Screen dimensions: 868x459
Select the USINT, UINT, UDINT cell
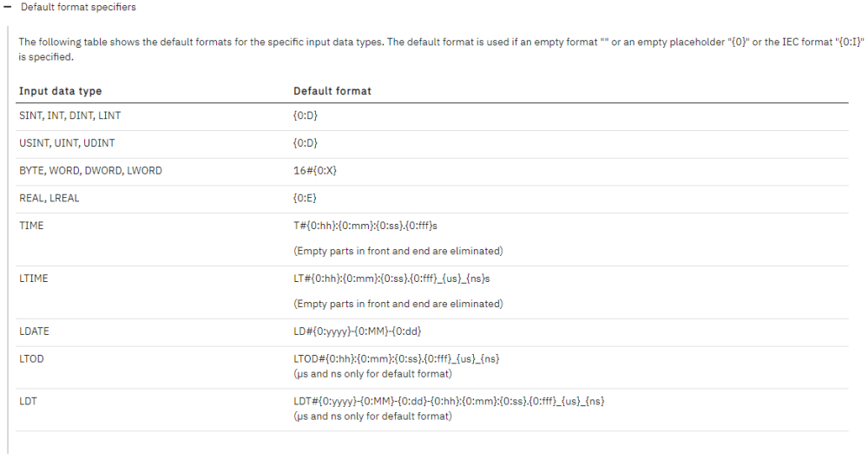click(67, 143)
